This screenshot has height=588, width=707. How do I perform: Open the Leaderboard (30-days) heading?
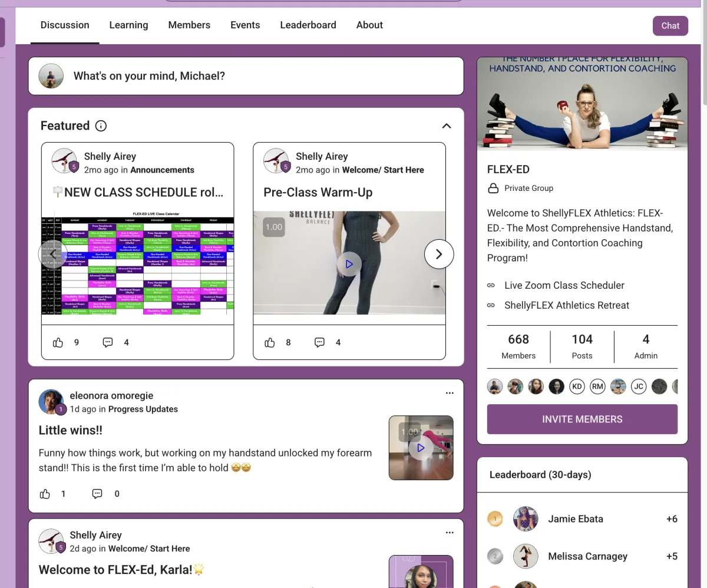coord(540,474)
